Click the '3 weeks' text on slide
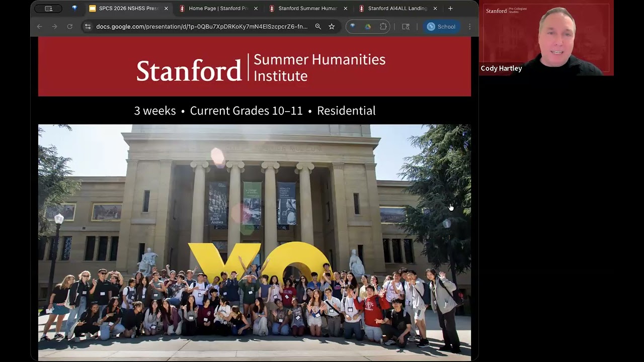The width and height of the screenshot is (644, 362). pos(155,111)
